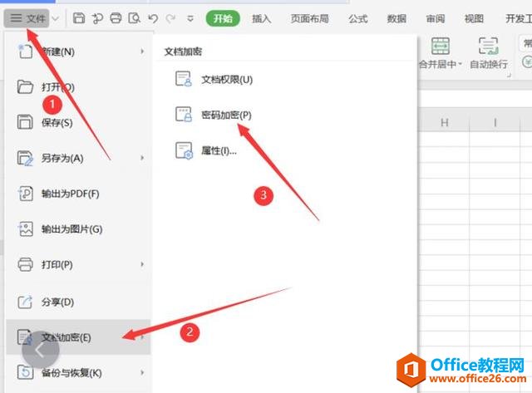Click the printer icon beside 打印(P)

pyautogui.click(x=25, y=264)
